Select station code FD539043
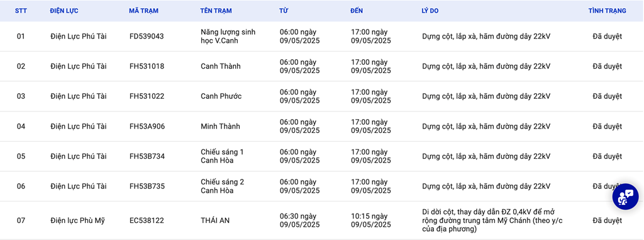Screen dimensions: 644x240 147,37
